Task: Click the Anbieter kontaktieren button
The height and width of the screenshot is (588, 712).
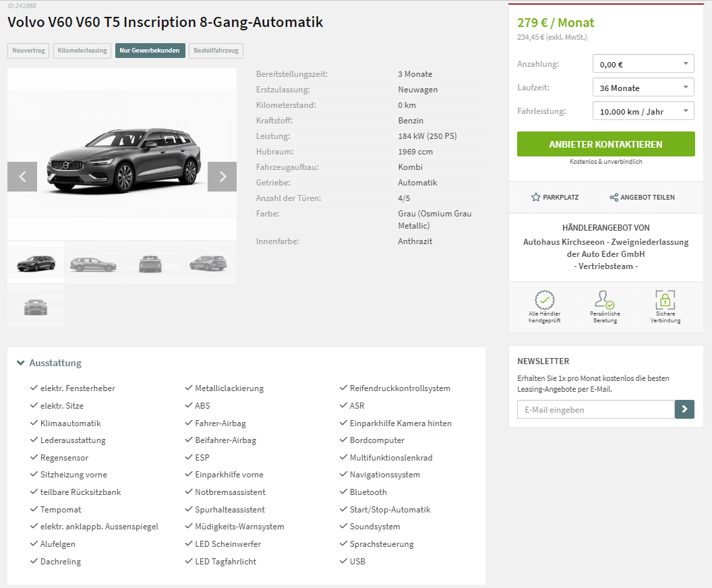Action: click(x=605, y=144)
